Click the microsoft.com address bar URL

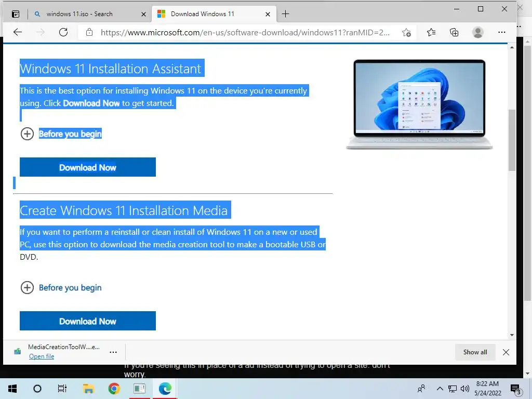click(x=245, y=33)
